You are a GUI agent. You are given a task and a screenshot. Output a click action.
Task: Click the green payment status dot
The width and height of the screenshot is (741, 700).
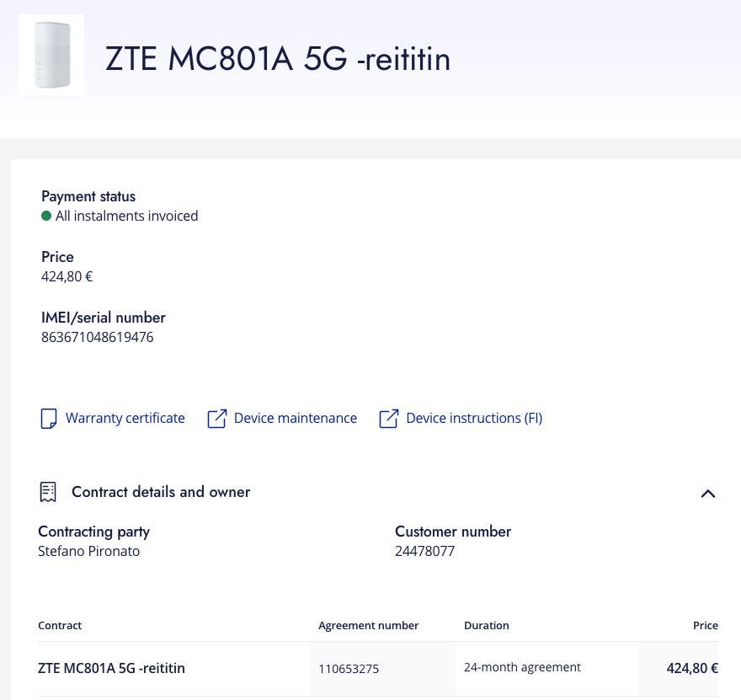tap(46, 216)
